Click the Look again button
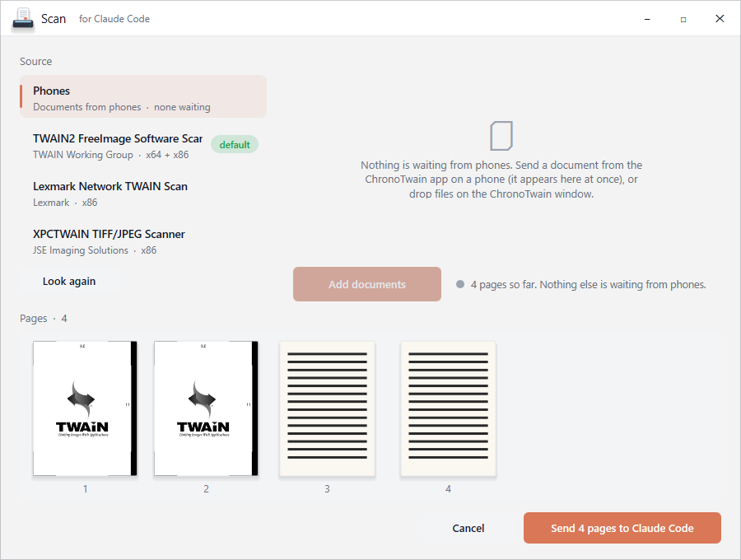Screen dimensions: 741x560 (x=69, y=281)
